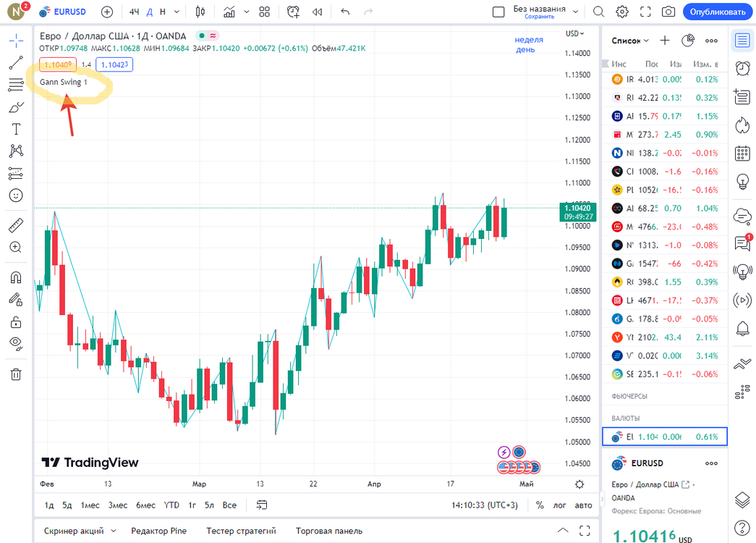Open the chart patterns tool
Image resolution: width=756 pixels, height=543 pixels.
coord(16,151)
